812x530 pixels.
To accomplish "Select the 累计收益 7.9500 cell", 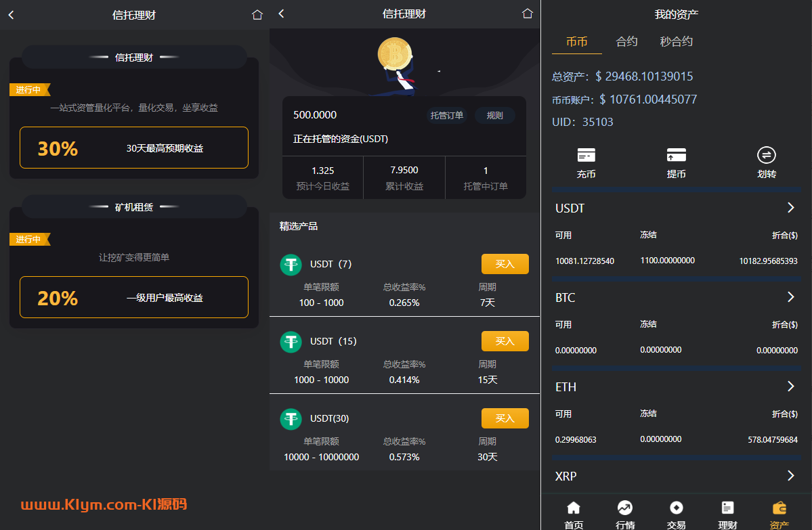I will point(404,177).
